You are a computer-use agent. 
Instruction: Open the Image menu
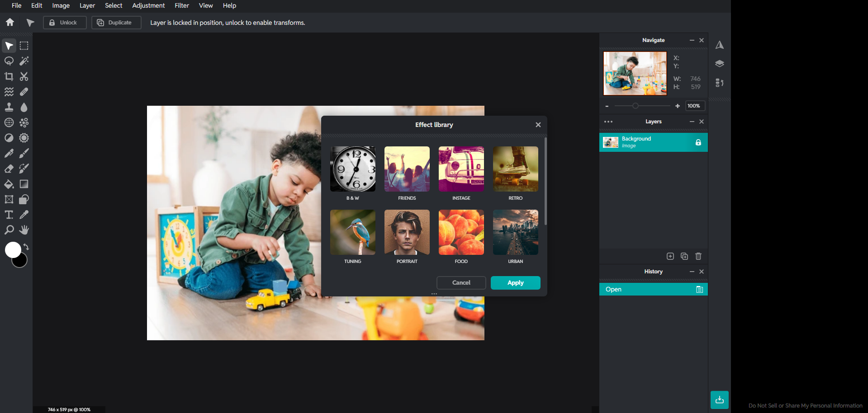[61, 5]
